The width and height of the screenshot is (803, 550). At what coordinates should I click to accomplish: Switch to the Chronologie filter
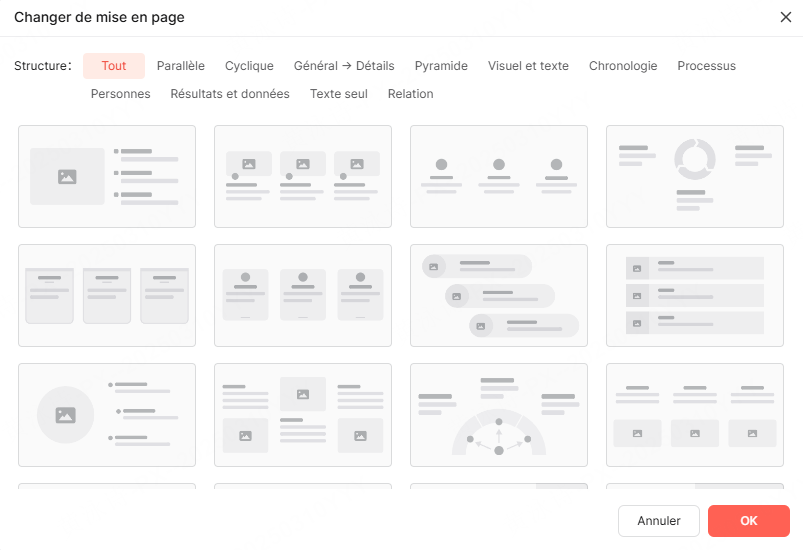click(x=623, y=66)
